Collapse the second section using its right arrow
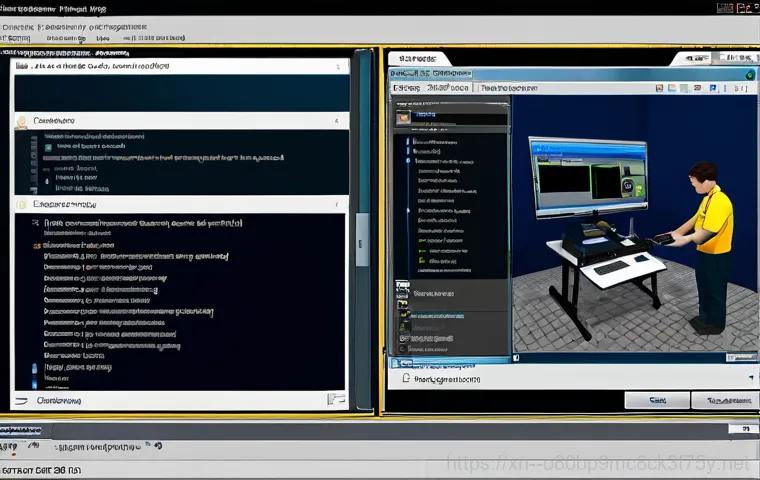 tap(336, 204)
